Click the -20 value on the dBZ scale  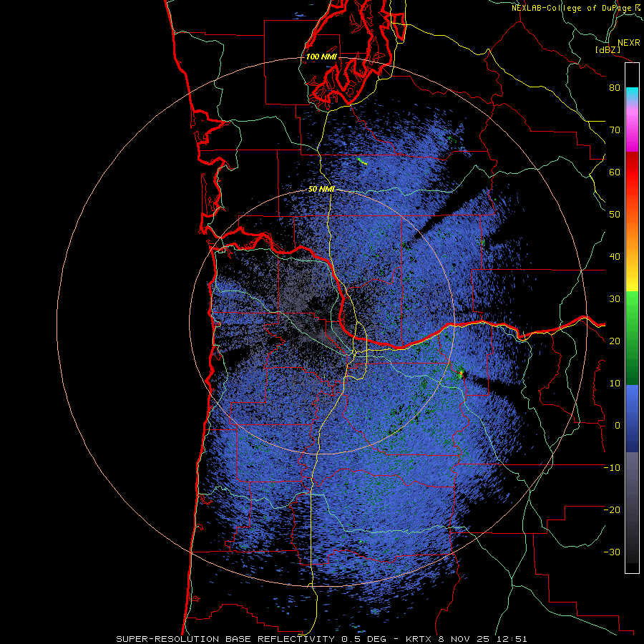tap(612, 509)
